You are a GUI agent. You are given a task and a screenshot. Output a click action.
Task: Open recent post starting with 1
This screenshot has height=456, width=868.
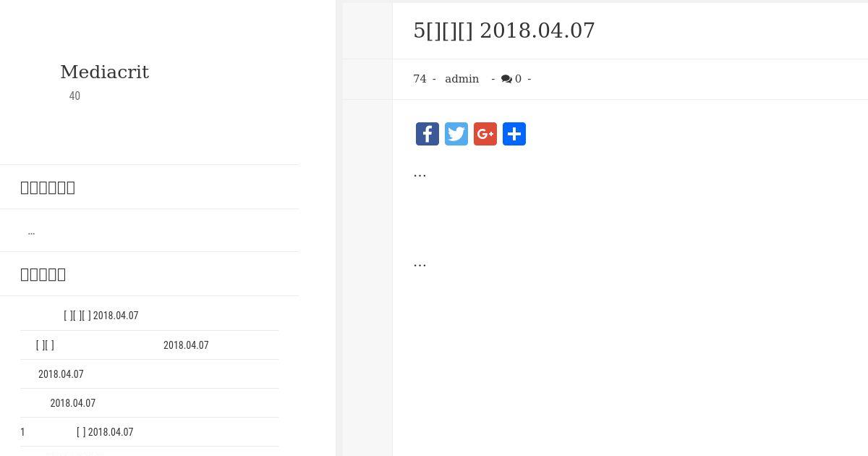point(77,432)
